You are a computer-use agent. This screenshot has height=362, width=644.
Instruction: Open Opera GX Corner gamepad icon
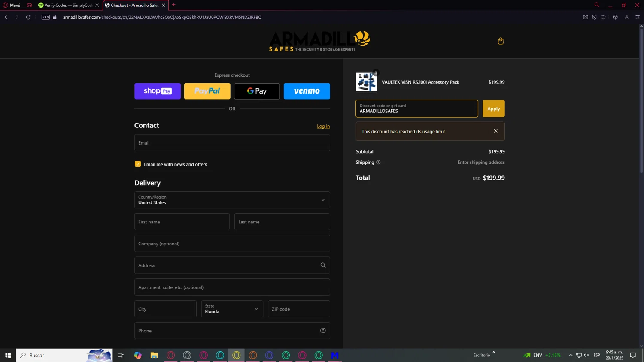click(29, 5)
